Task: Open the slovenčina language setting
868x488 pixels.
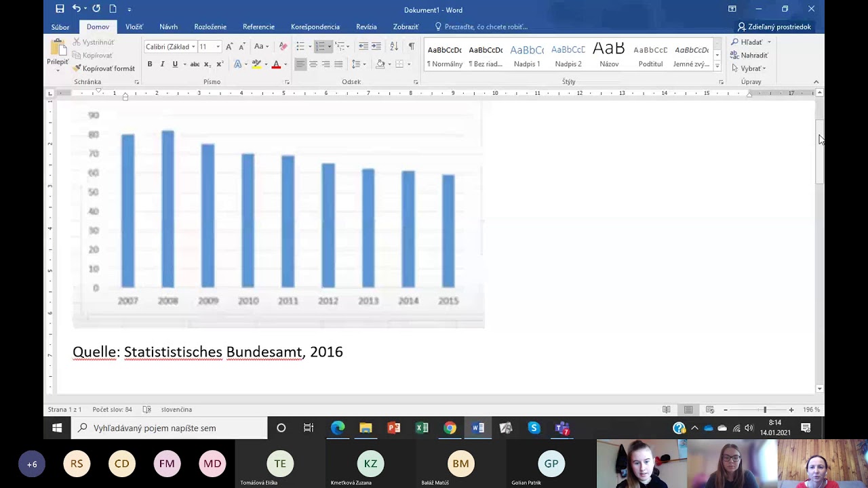Action: pos(176,409)
